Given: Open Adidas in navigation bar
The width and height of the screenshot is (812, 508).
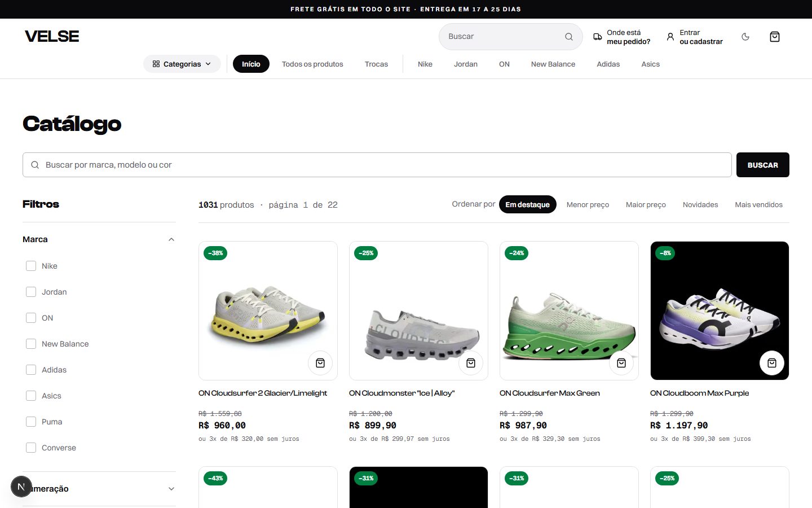Looking at the screenshot, I should pyautogui.click(x=608, y=64).
